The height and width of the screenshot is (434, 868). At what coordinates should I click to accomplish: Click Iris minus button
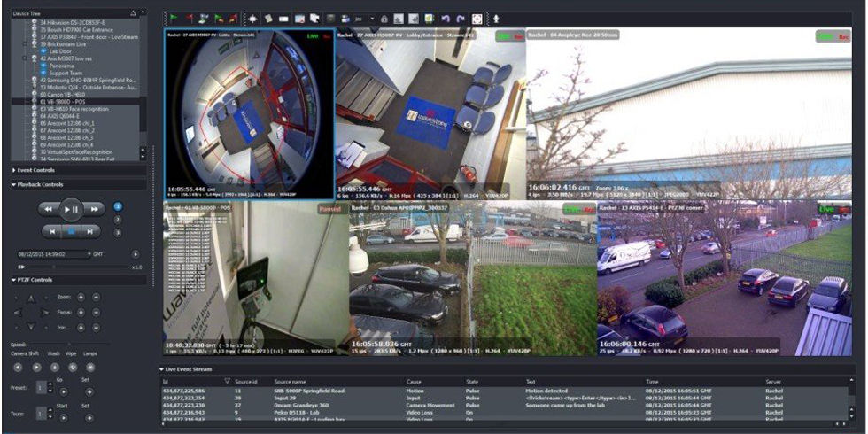coord(96,328)
